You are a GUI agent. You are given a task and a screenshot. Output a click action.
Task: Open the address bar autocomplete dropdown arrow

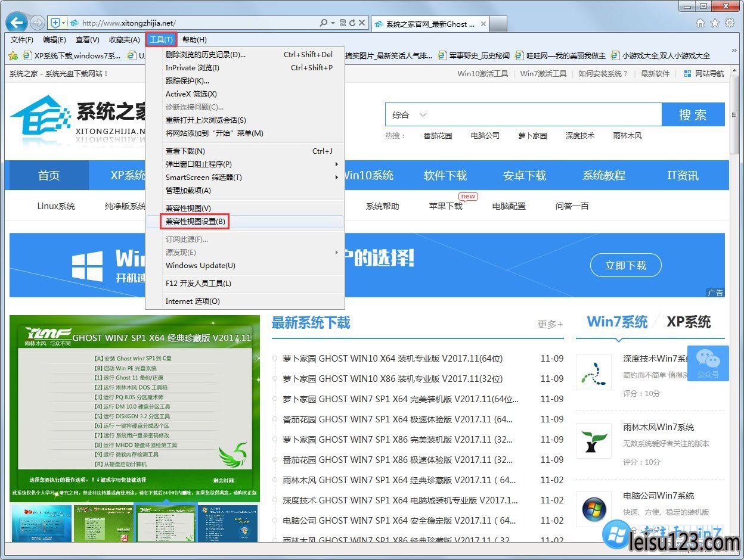(x=333, y=23)
